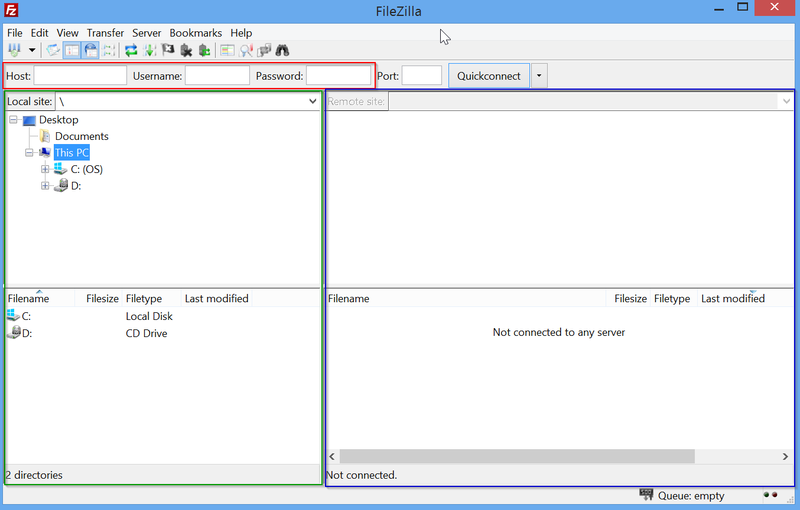Click the C: (OS) drive icon in tree
The image size is (800, 510).
60,169
